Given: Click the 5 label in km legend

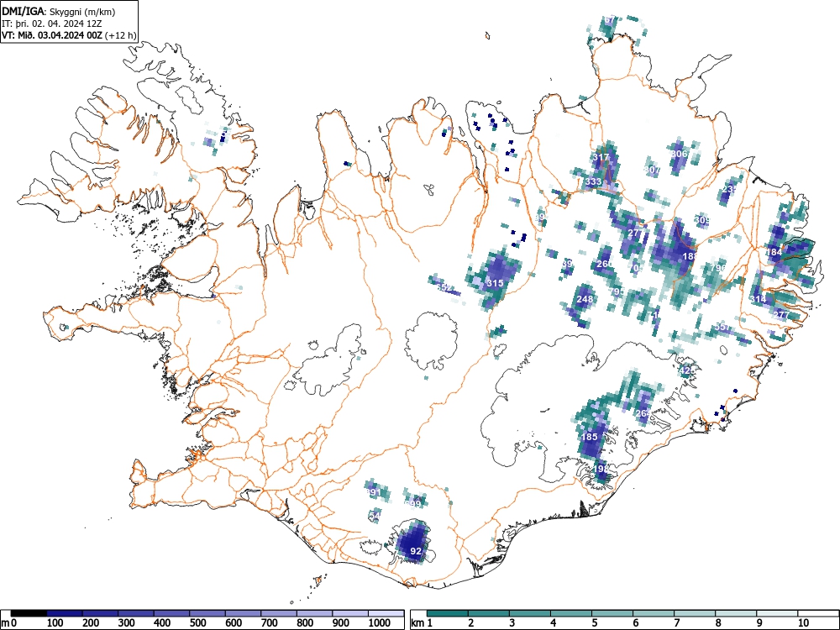Looking at the screenshot, I should click(x=595, y=623).
